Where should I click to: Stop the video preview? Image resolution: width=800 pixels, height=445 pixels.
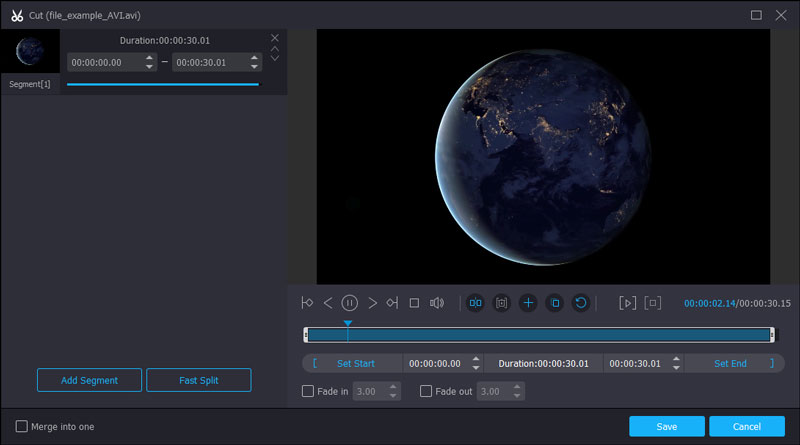click(x=414, y=302)
